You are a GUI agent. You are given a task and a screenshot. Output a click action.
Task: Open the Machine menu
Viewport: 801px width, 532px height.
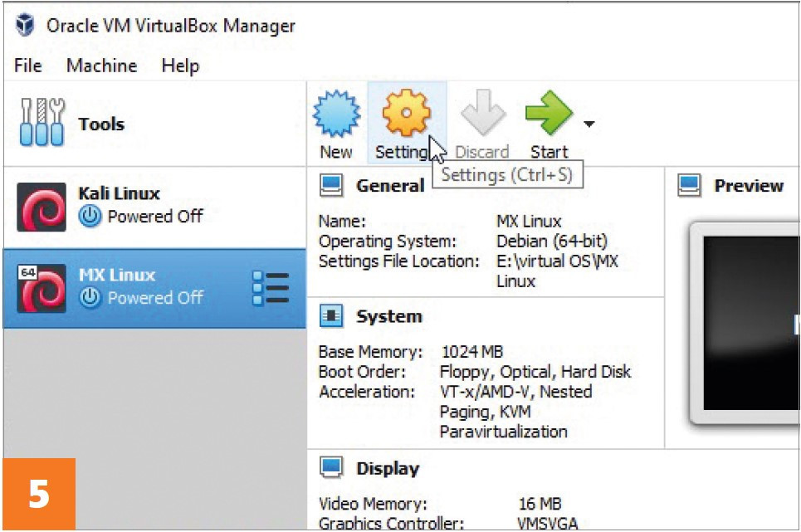point(101,66)
